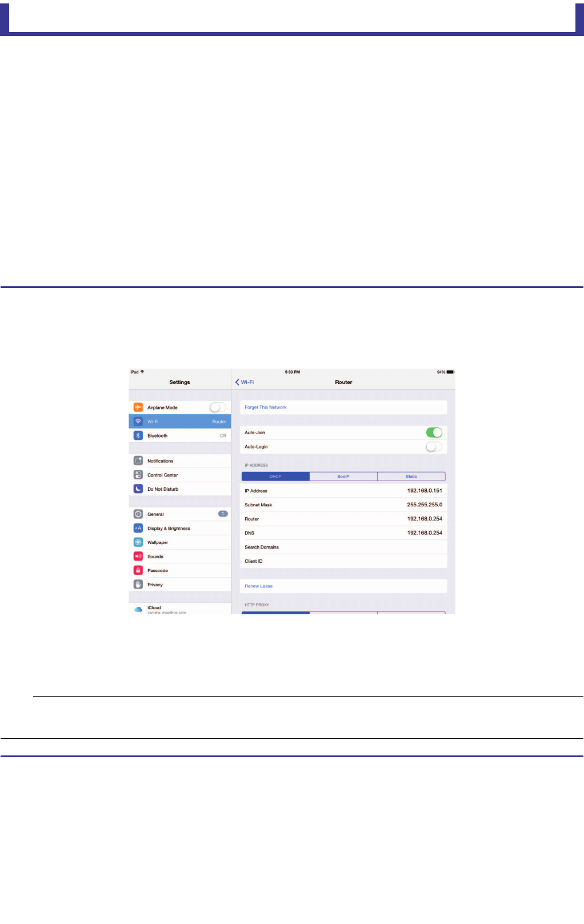Open the Display & Brightness icon

coord(138,529)
